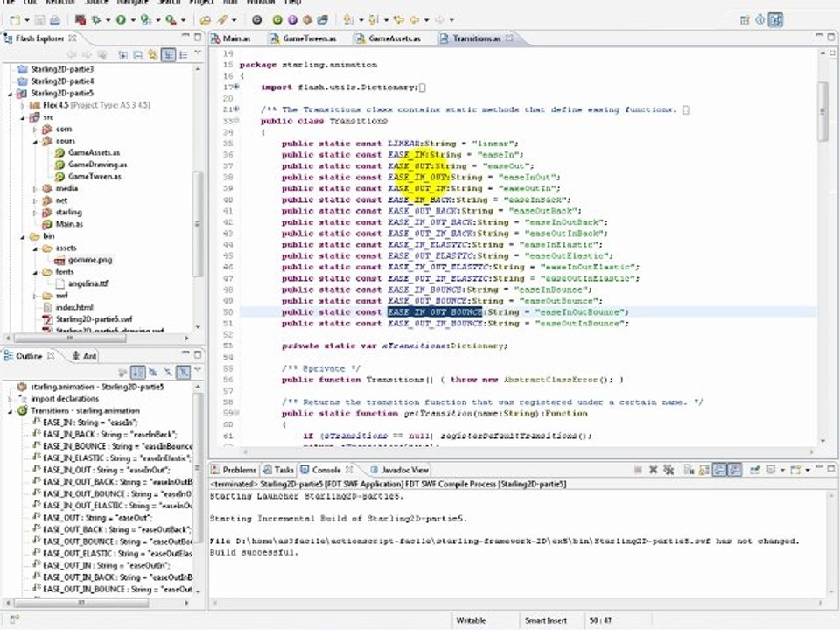Click Expand All icon in Flash Explorer toolbar
This screenshot has width=840, height=630.
pos(122,54)
